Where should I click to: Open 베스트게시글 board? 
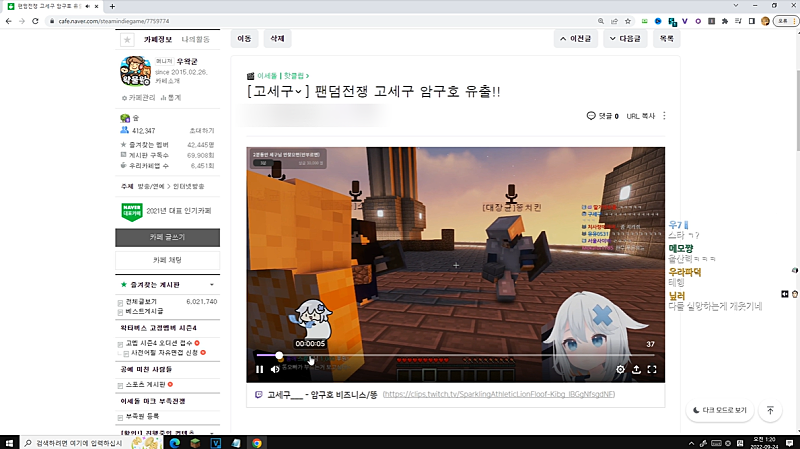(144, 311)
